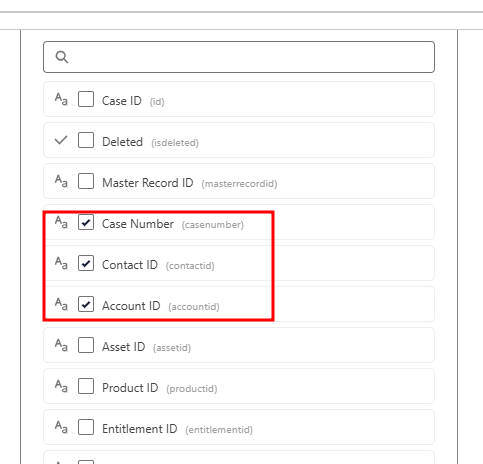Deselect the Contact ID checkbox
This screenshot has height=464, width=483.
tap(86, 263)
